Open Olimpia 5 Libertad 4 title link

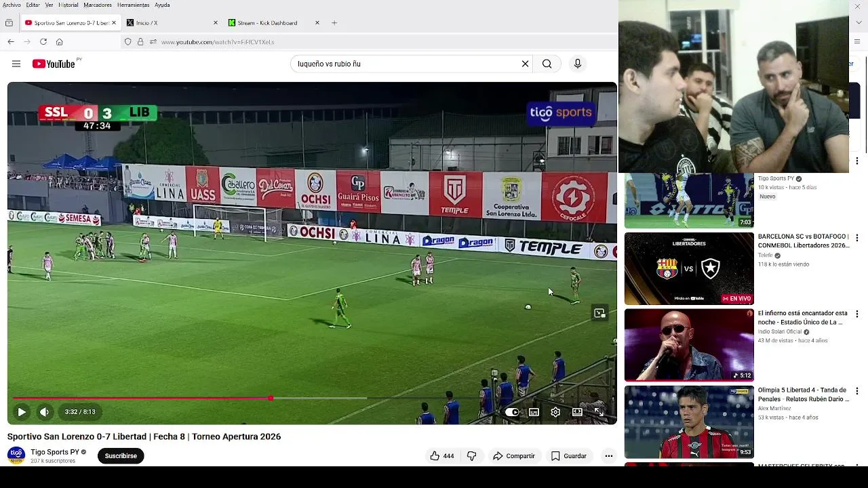tap(804, 394)
